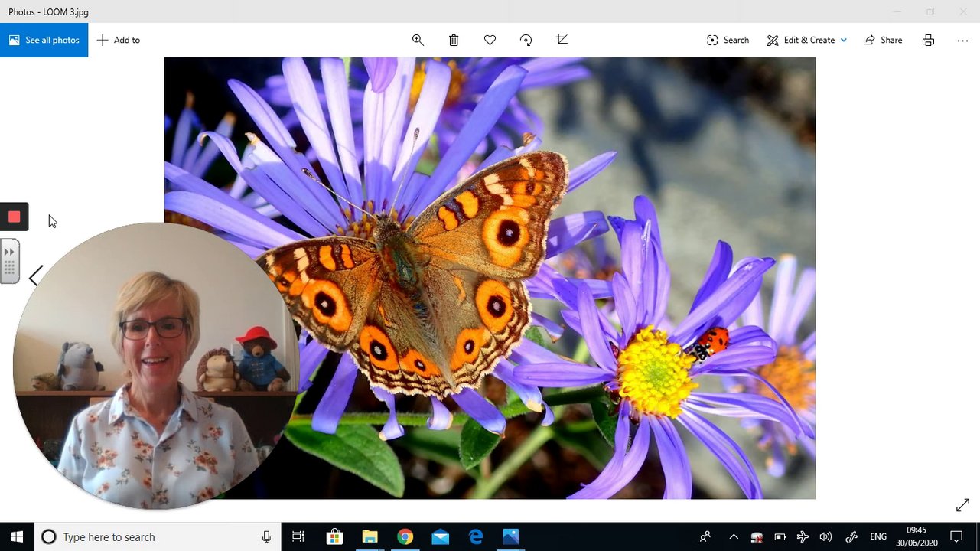Click Add to button
This screenshot has height=551, width=980.
click(x=119, y=40)
